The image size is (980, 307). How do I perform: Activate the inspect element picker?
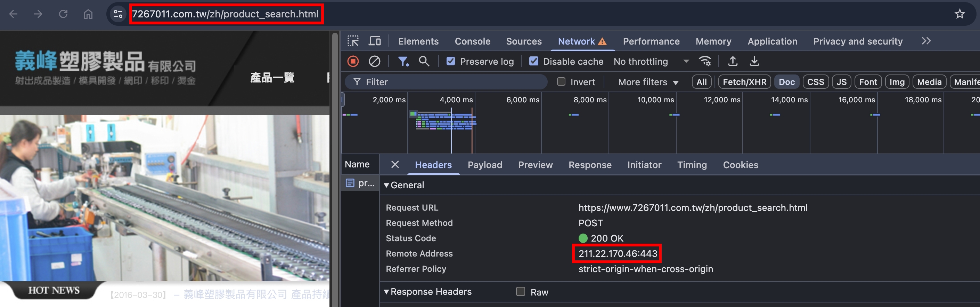click(353, 41)
